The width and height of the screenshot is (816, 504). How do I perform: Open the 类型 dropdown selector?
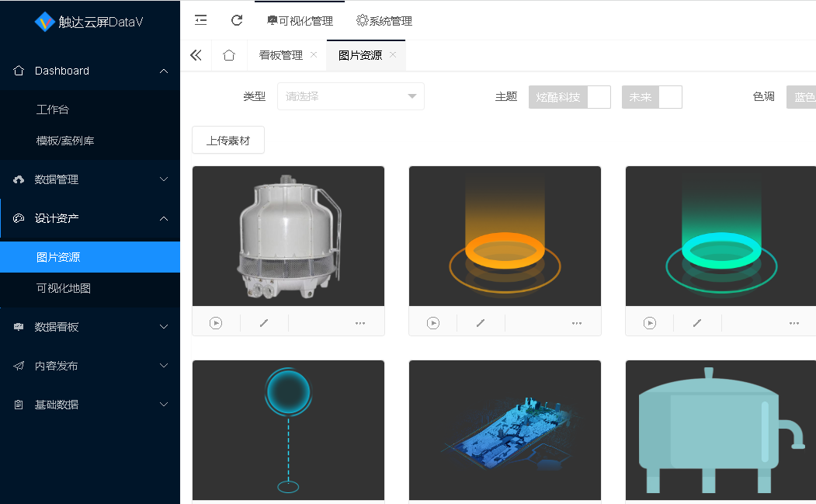(351, 96)
